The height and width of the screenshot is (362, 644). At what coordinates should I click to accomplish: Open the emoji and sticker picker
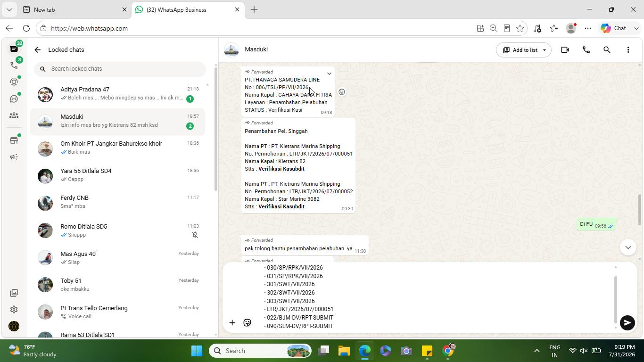click(x=247, y=323)
